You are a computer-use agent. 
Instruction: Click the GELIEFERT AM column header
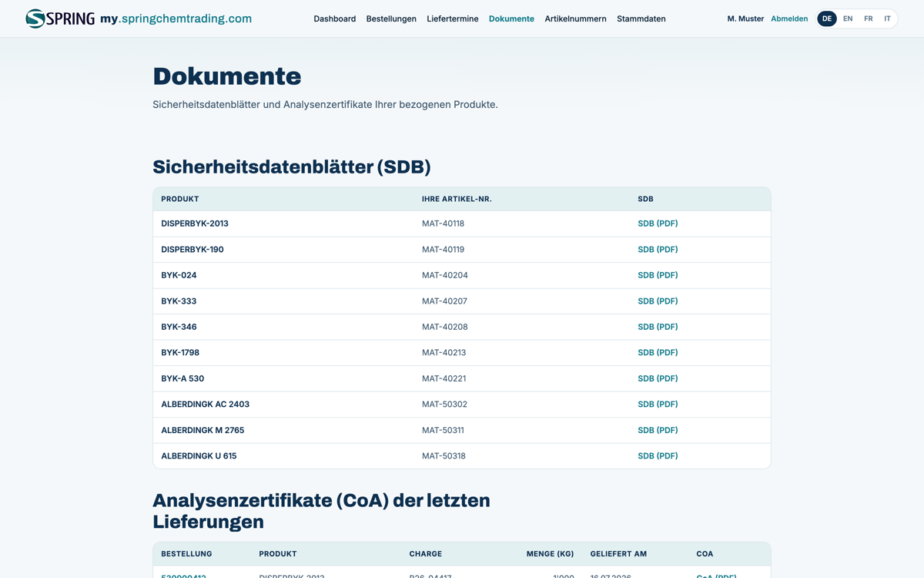[x=618, y=554]
